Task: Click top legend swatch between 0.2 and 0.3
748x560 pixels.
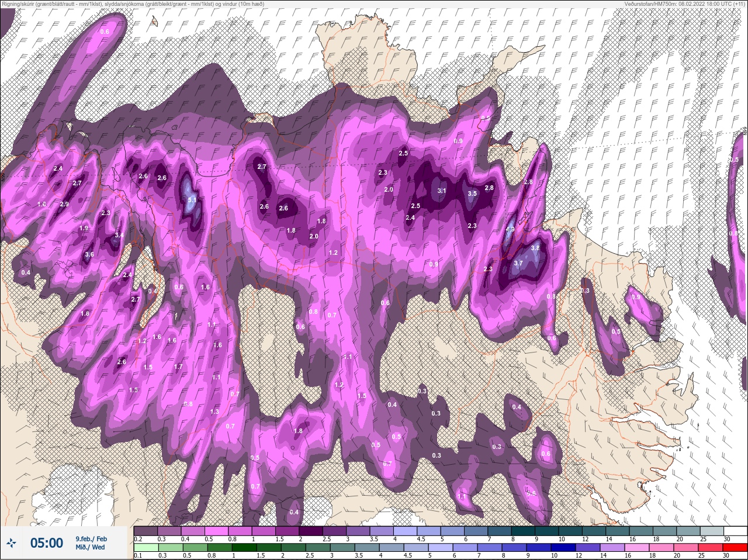Action: [x=146, y=531]
